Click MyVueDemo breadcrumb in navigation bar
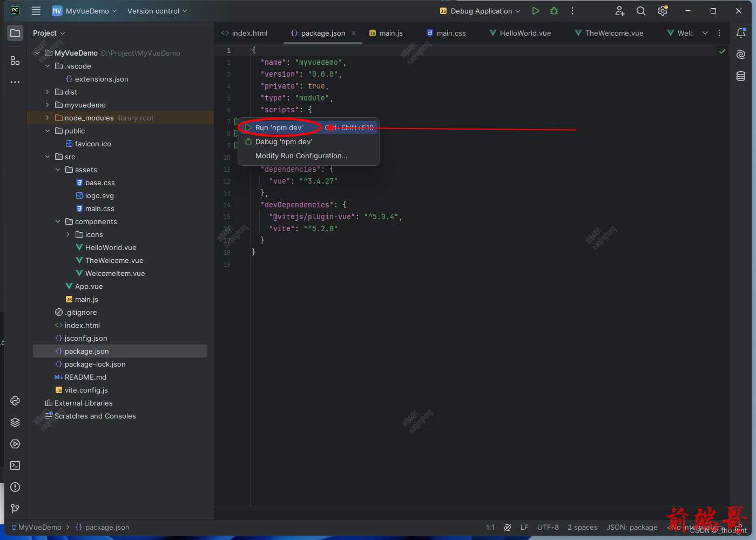756x540 pixels. (x=36, y=527)
